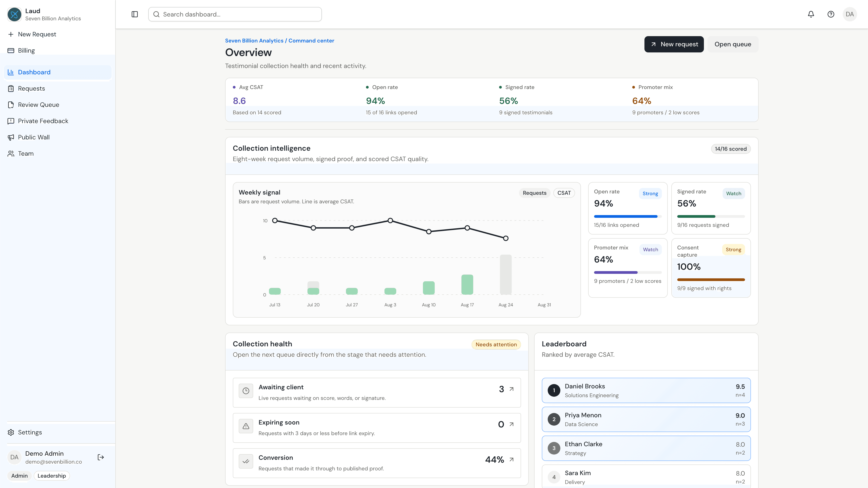The width and height of the screenshot is (868, 488).
Task: Click the Laud logo icon
Action: click(x=14, y=14)
